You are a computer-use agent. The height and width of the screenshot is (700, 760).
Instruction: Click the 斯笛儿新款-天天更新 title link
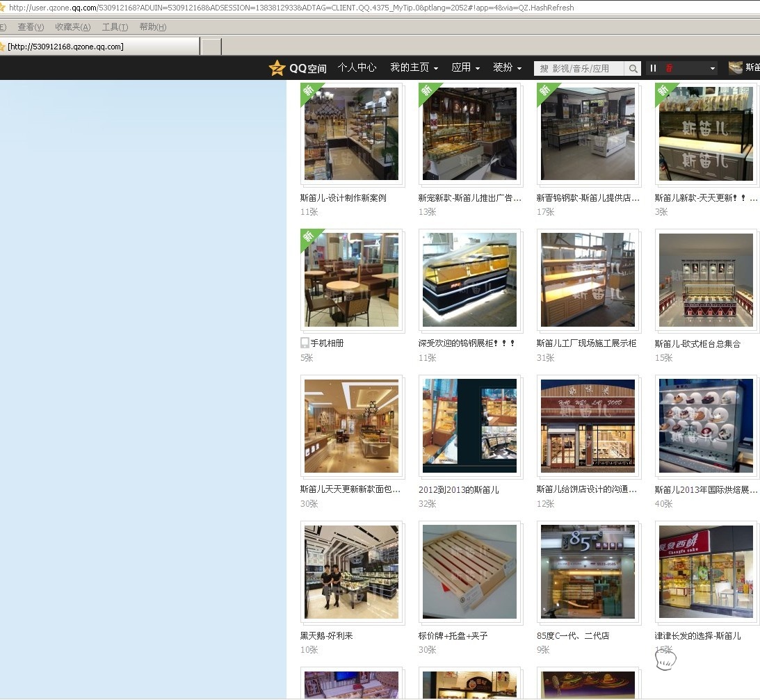click(706, 197)
